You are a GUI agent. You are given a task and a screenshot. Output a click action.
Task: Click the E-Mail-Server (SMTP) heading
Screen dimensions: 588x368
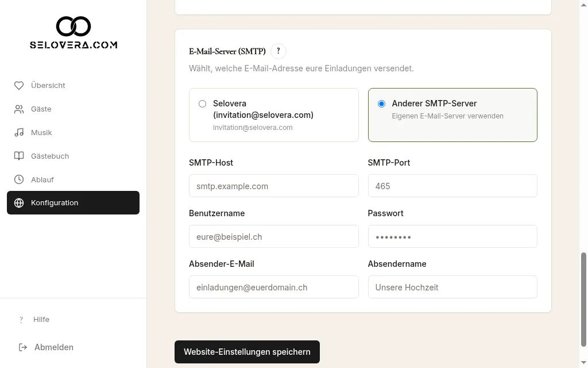(227, 51)
